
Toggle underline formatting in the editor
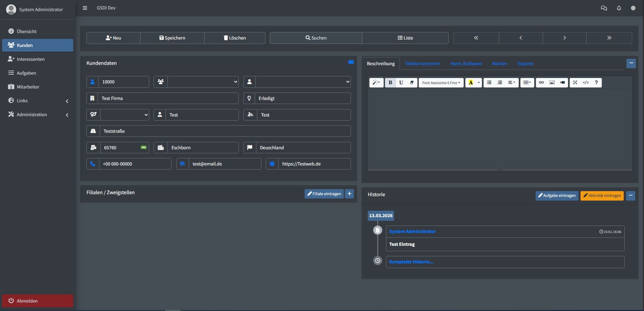[401, 83]
